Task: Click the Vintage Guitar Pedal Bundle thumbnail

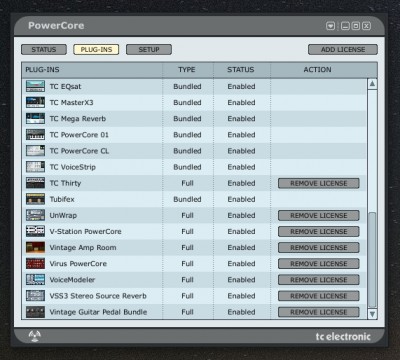Action: tap(35, 312)
